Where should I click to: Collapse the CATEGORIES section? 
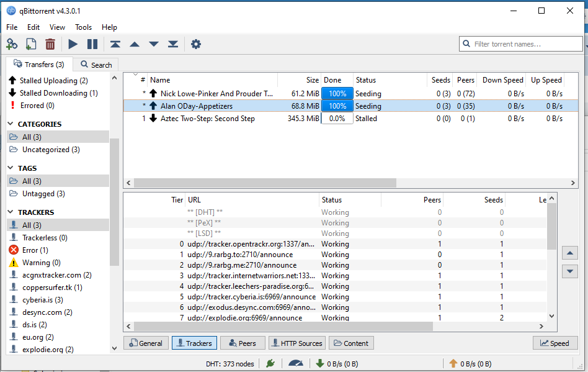(11, 124)
